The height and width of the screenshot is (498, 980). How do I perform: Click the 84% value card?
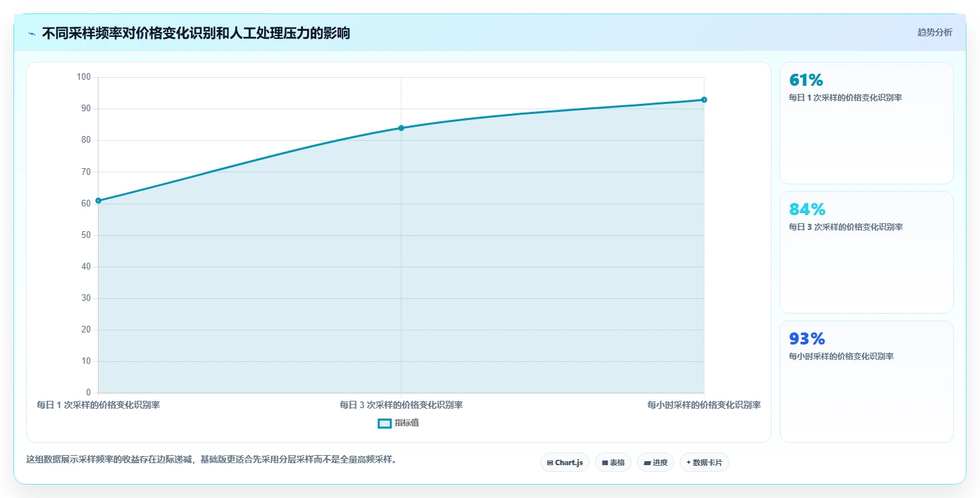pos(866,252)
